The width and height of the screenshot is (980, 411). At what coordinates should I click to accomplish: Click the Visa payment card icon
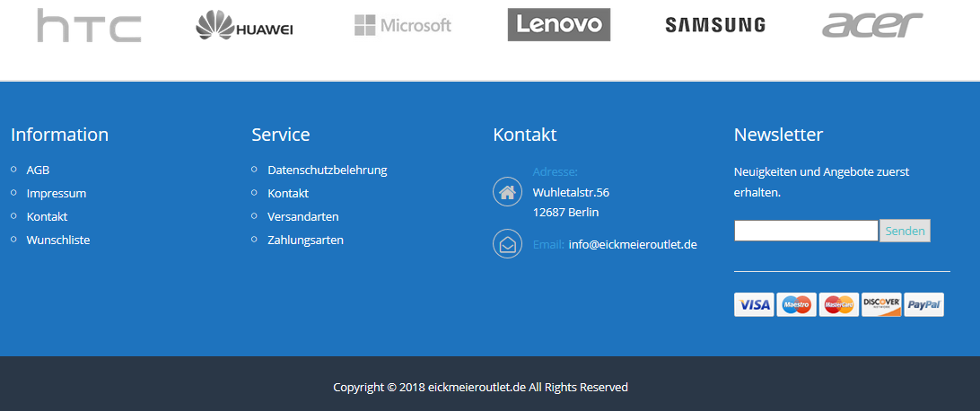(754, 305)
